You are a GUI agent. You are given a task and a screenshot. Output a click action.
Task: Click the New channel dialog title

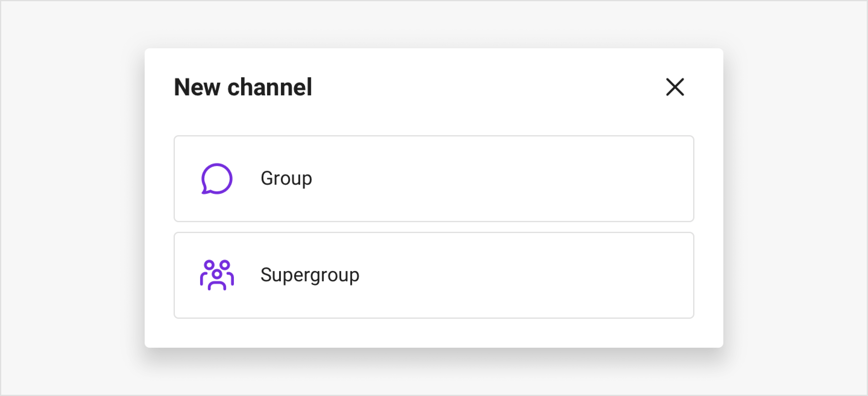click(243, 87)
